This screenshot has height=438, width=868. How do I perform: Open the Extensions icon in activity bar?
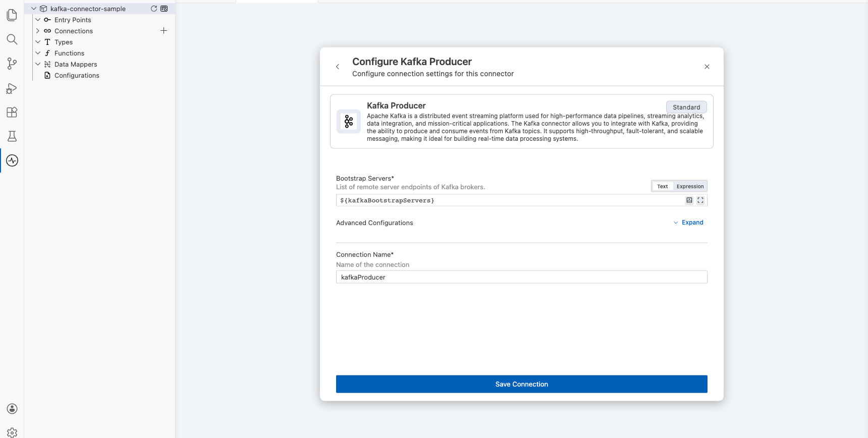pyautogui.click(x=12, y=112)
